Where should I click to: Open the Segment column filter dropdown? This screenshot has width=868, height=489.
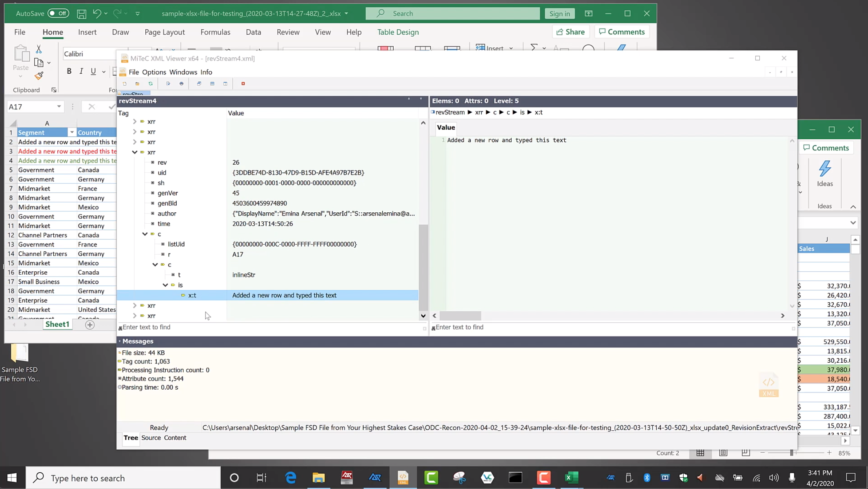pos(72,132)
